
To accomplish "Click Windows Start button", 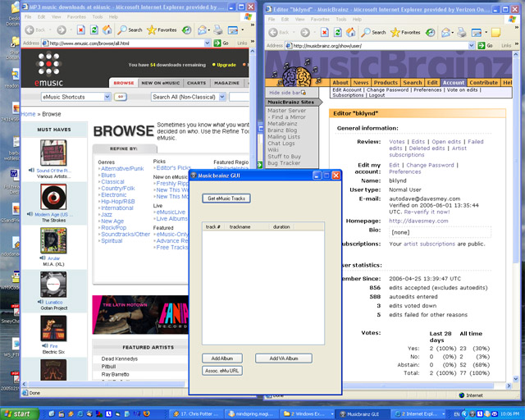I will [x=19, y=414].
